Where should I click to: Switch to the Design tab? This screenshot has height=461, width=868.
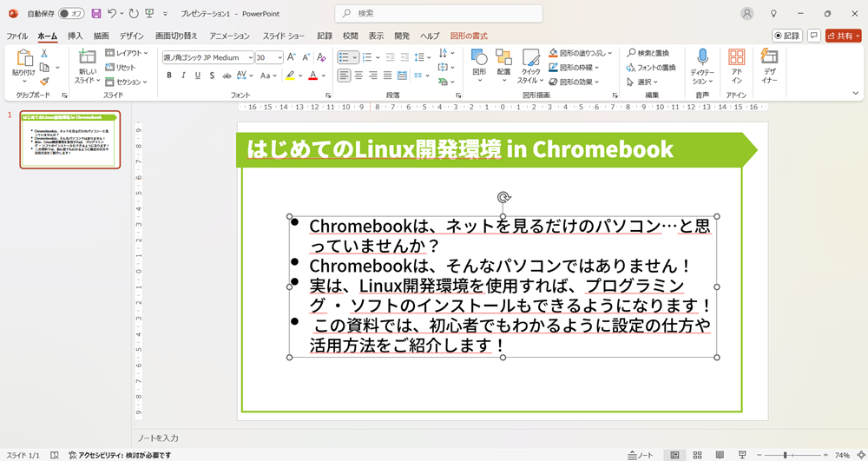click(132, 36)
